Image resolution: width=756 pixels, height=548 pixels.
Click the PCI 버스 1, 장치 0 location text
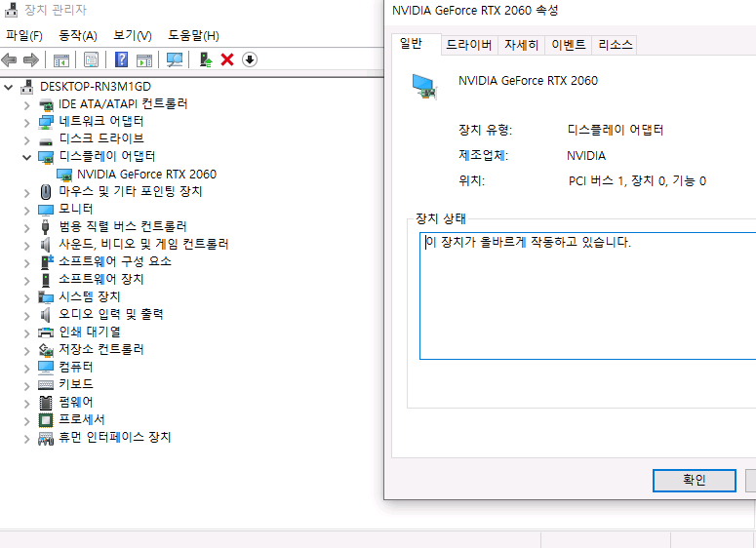pos(637,180)
